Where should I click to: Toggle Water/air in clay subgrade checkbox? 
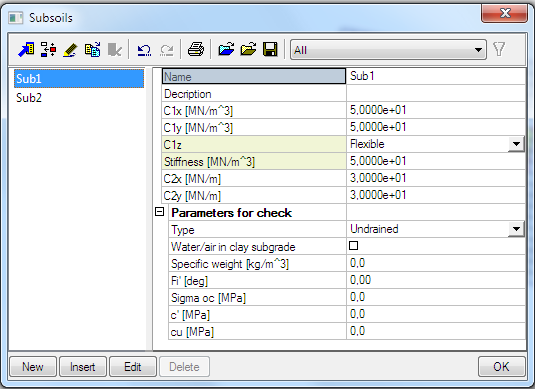(x=353, y=246)
